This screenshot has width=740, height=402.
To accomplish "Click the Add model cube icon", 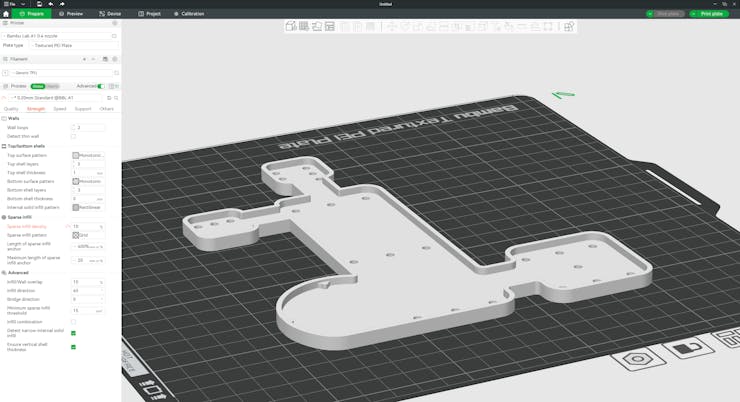I will [291, 26].
